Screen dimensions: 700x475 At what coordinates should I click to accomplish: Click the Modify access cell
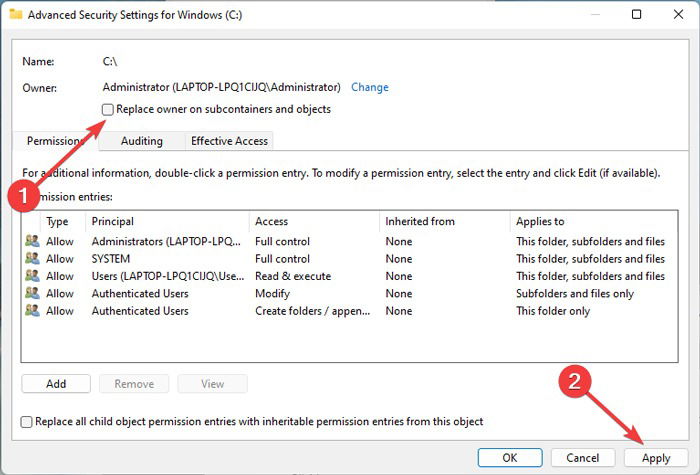(x=272, y=294)
